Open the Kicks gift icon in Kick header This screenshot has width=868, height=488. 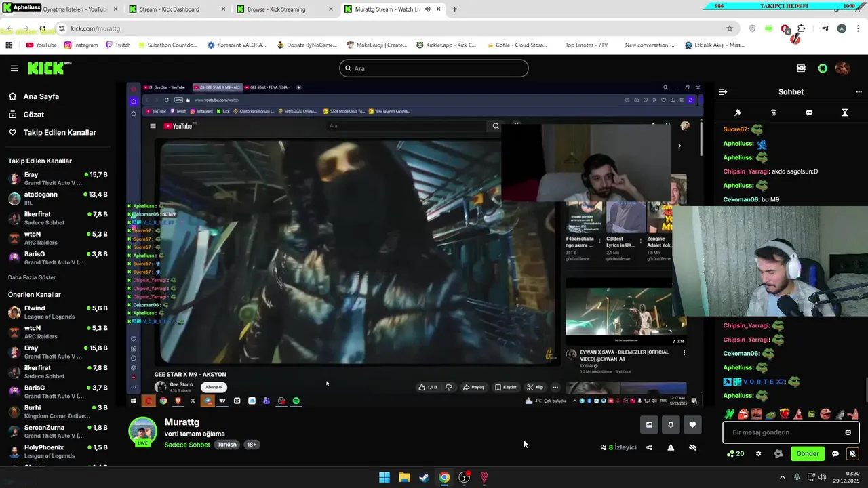[801, 68]
